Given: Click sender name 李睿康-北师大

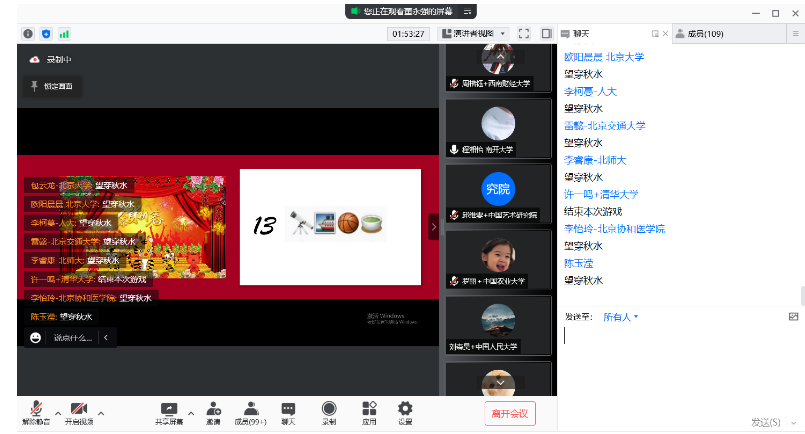Looking at the screenshot, I should 595,160.
